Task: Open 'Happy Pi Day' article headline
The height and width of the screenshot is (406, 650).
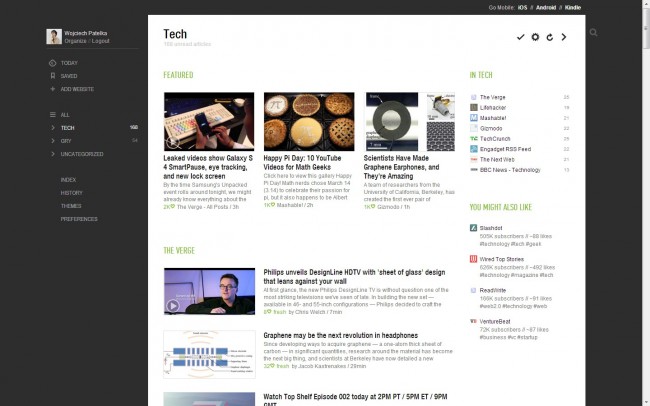Action: pos(302,162)
